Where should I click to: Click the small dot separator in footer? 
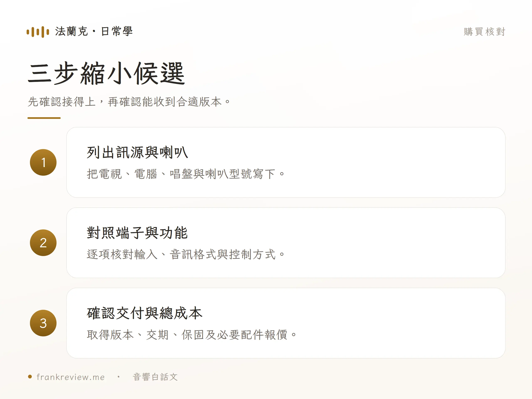119,377
